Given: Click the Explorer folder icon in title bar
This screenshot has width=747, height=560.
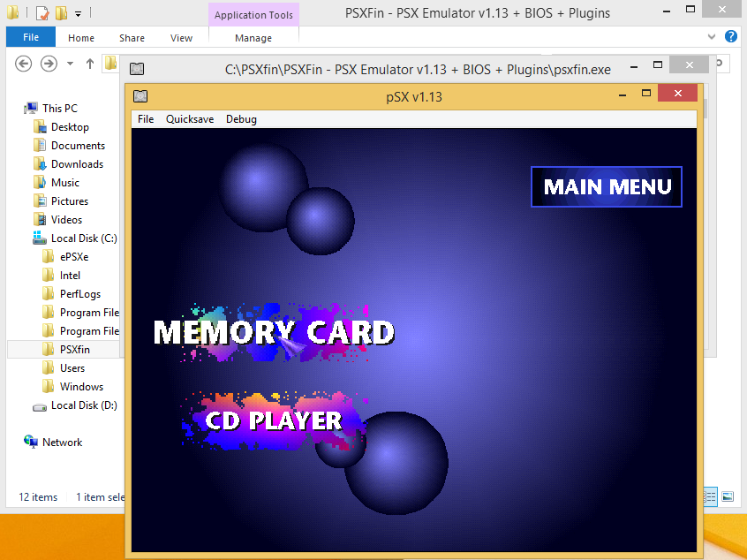Looking at the screenshot, I should (x=13, y=12).
